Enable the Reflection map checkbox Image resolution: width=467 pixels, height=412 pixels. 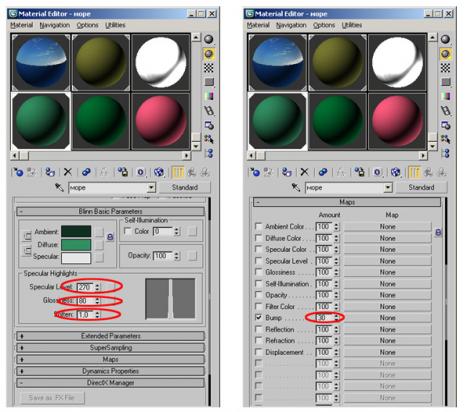tap(258, 329)
